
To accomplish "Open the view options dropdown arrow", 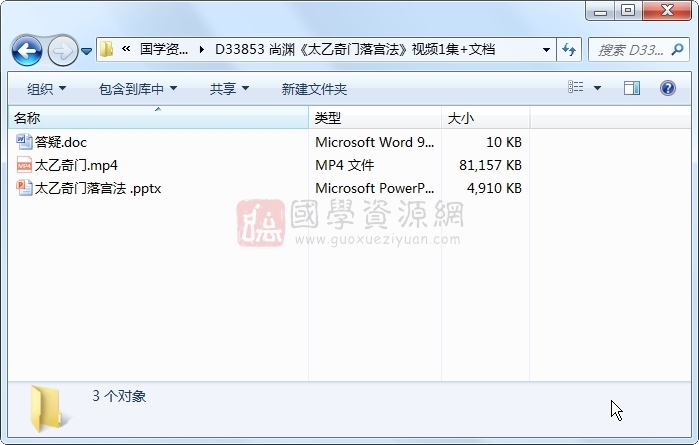I will [597, 88].
